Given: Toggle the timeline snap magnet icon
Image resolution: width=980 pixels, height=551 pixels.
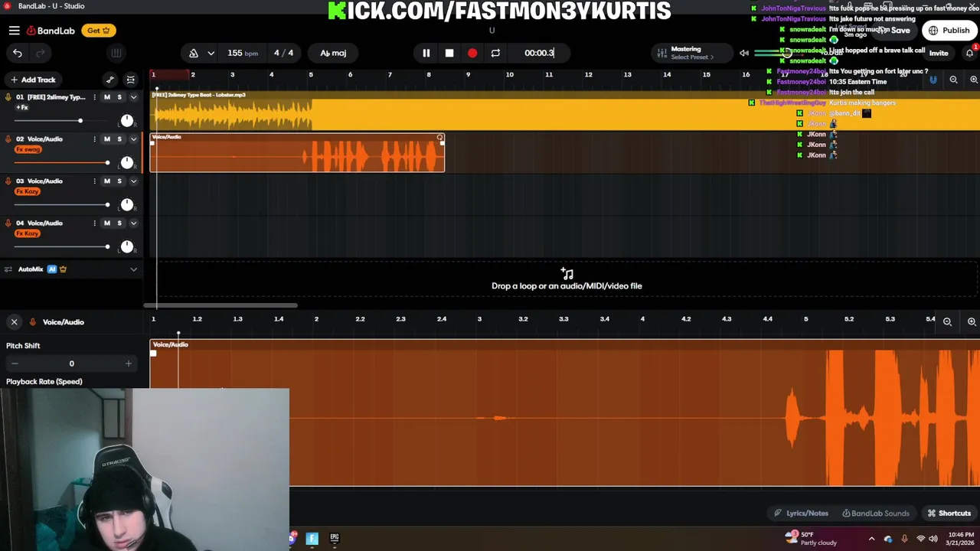Looking at the screenshot, I should tap(933, 80).
